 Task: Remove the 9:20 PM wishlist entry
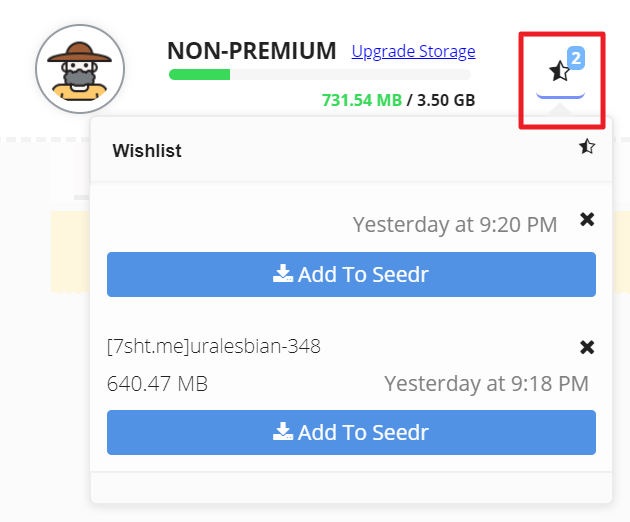587,219
